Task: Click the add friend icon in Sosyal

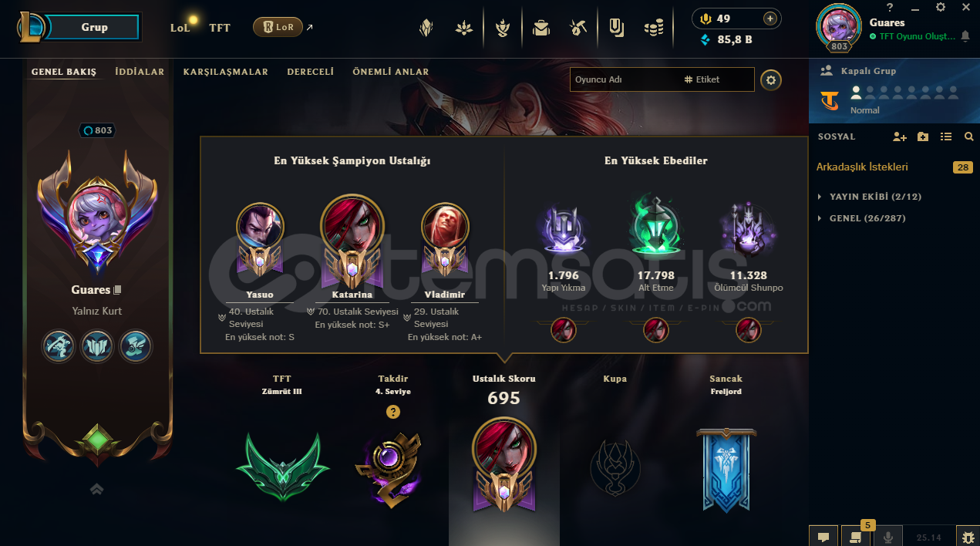Action: [x=899, y=136]
